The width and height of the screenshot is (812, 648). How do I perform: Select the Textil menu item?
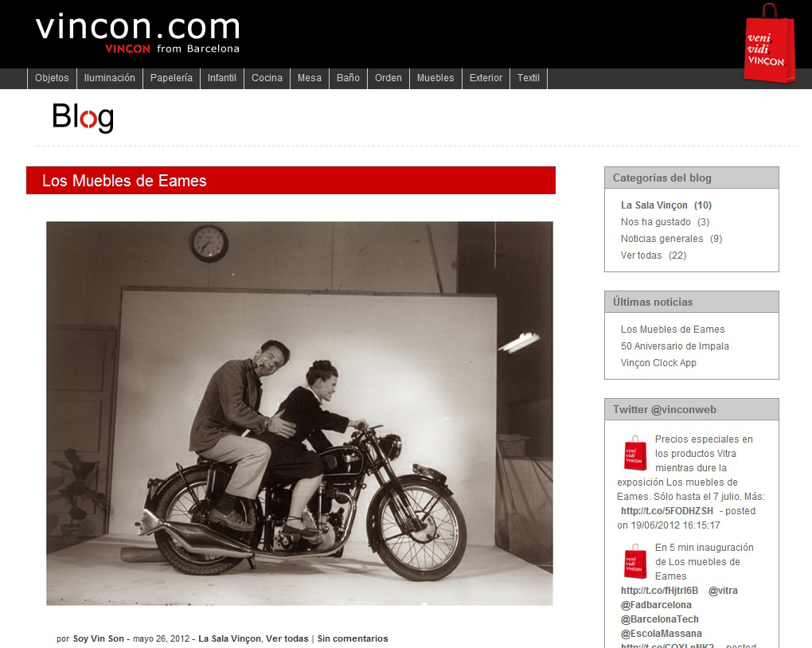pyautogui.click(x=529, y=78)
